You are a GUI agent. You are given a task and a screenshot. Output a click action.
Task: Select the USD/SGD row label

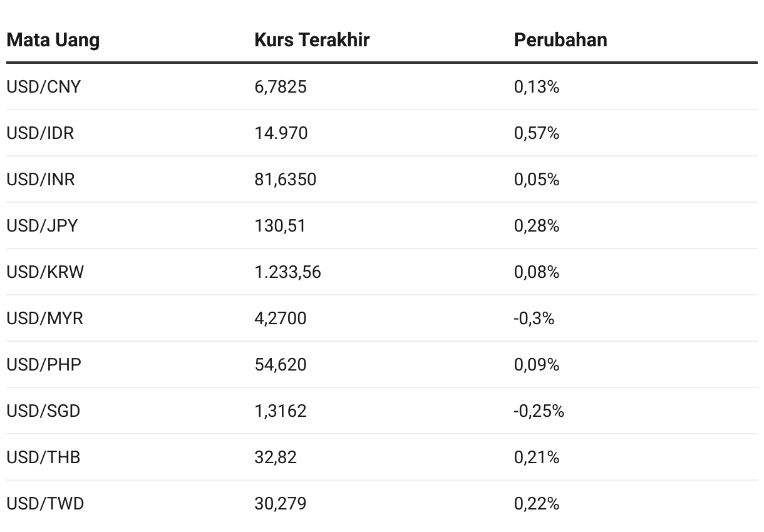point(44,411)
